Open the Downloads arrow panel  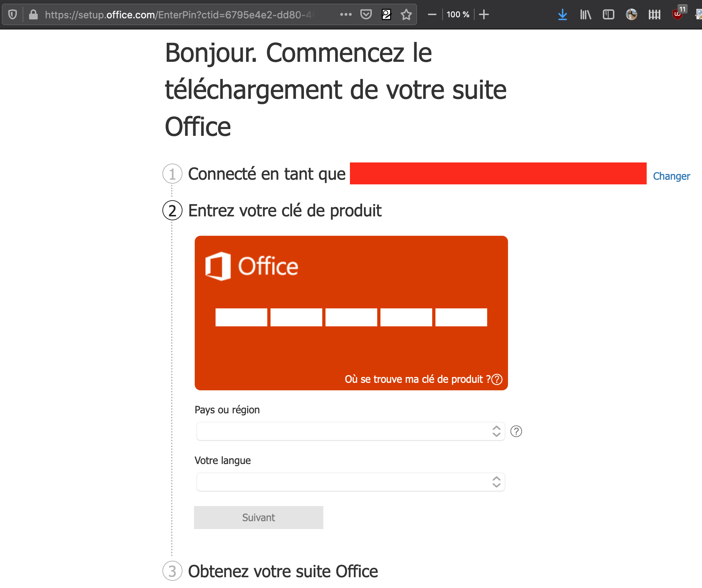point(563,14)
